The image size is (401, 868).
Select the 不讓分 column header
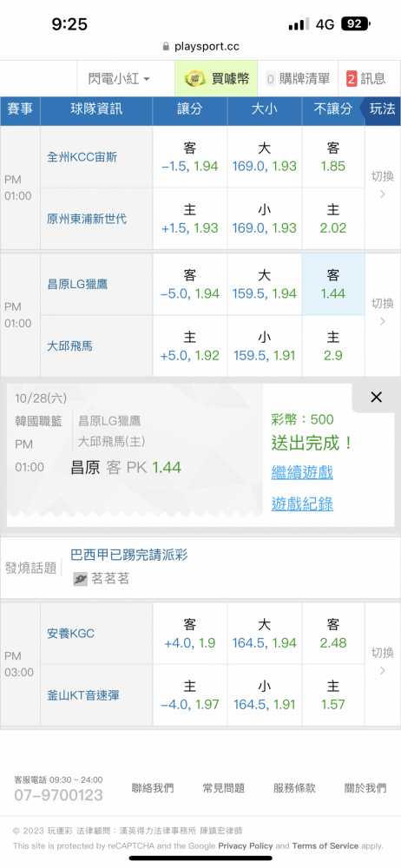[333, 109]
